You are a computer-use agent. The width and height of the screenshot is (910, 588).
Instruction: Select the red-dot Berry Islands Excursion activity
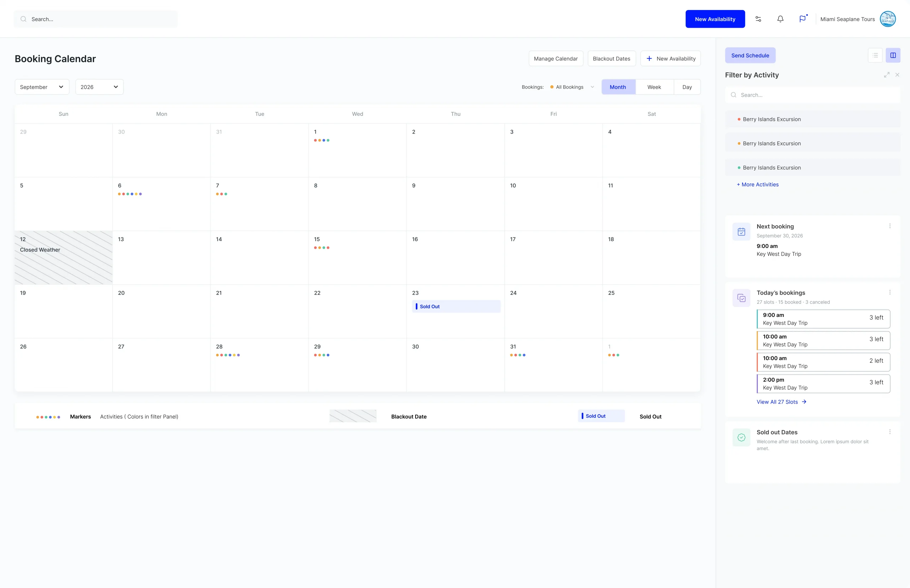[x=813, y=119]
